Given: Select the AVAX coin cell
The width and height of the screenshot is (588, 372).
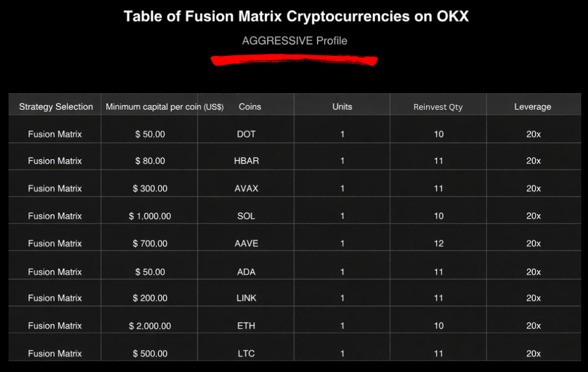Looking at the screenshot, I should (x=246, y=189).
